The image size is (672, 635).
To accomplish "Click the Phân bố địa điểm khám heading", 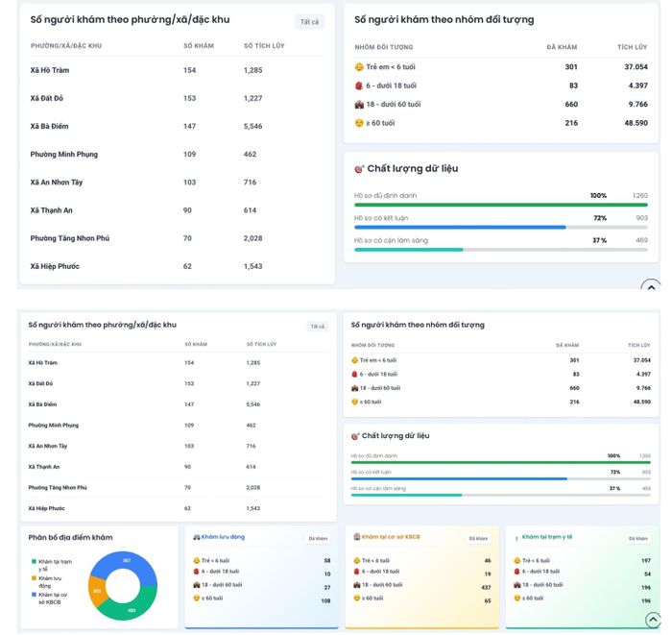I will point(71,538).
